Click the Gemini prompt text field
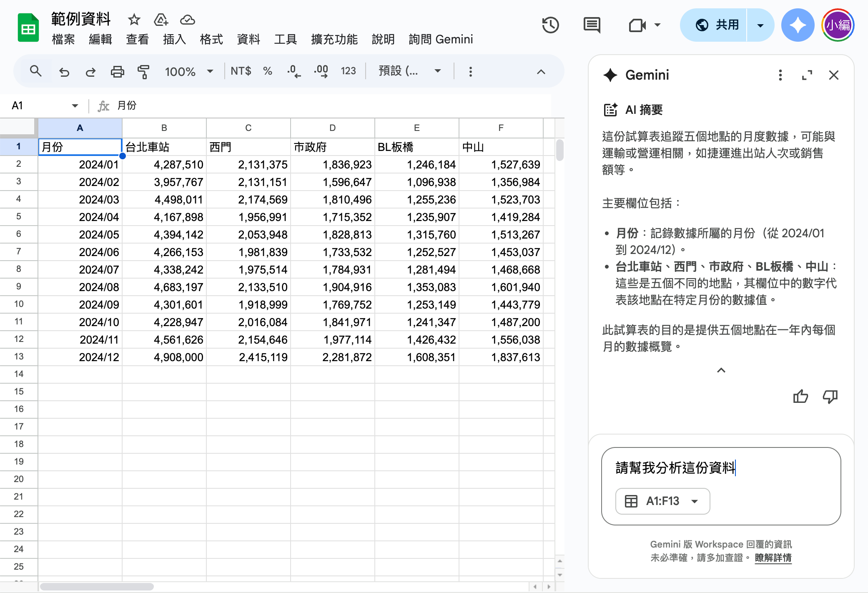 [720, 468]
